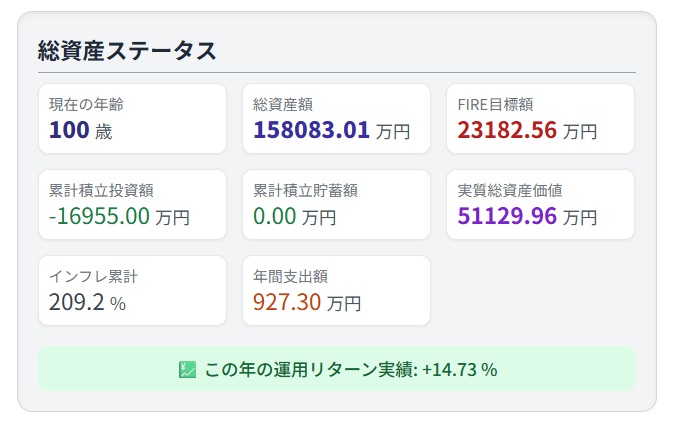Click the 実質総資産価値 card
678x430 pixels.
(x=540, y=205)
